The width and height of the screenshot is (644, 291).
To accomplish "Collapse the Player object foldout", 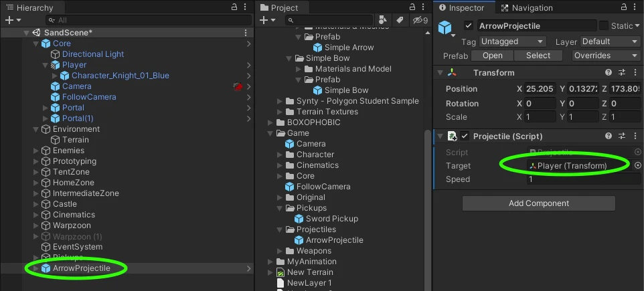I will click(x=45, y=65).
